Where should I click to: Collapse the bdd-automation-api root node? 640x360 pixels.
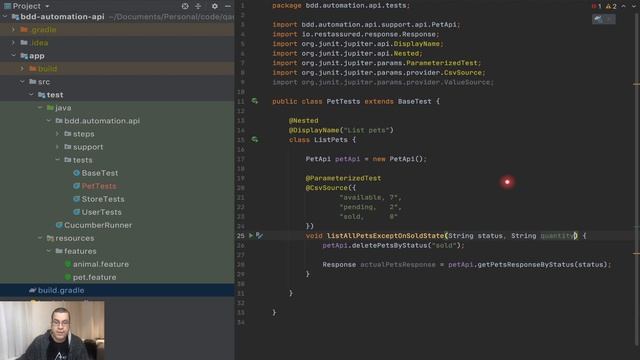click(5, 17)
